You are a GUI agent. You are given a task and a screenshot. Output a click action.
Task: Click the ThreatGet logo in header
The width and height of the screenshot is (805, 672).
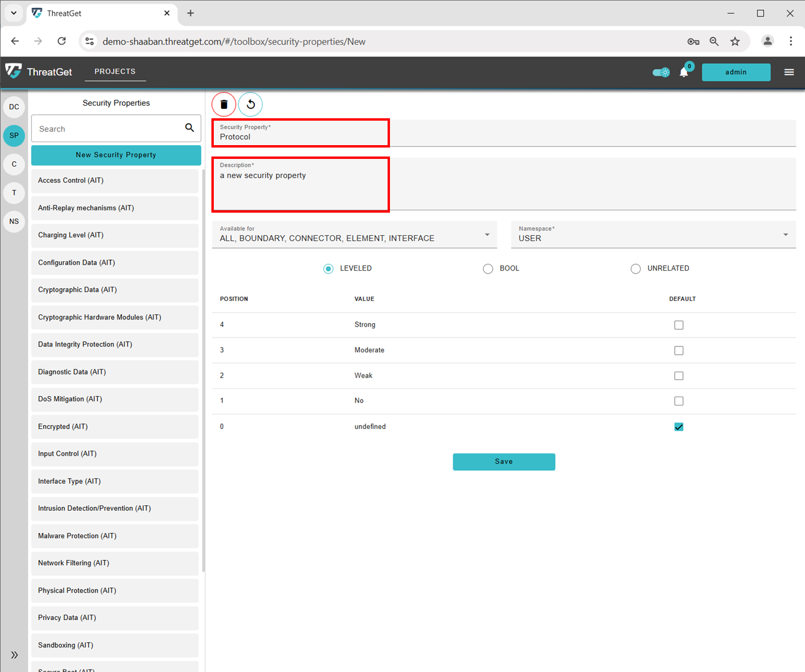[39, 72]
